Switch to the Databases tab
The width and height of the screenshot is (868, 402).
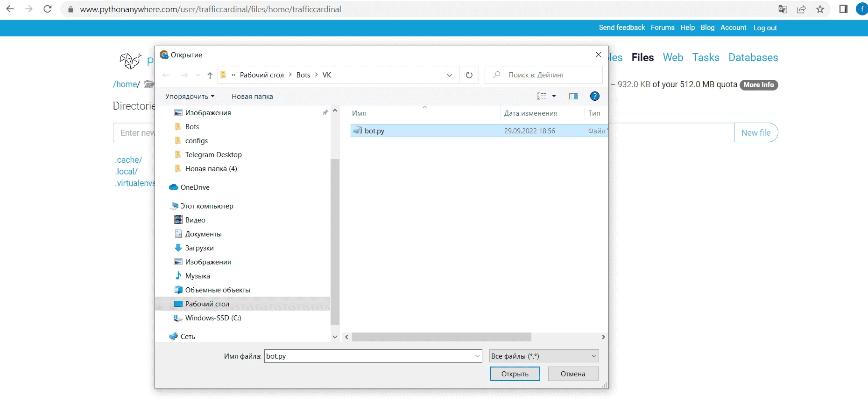coord(753,57)
